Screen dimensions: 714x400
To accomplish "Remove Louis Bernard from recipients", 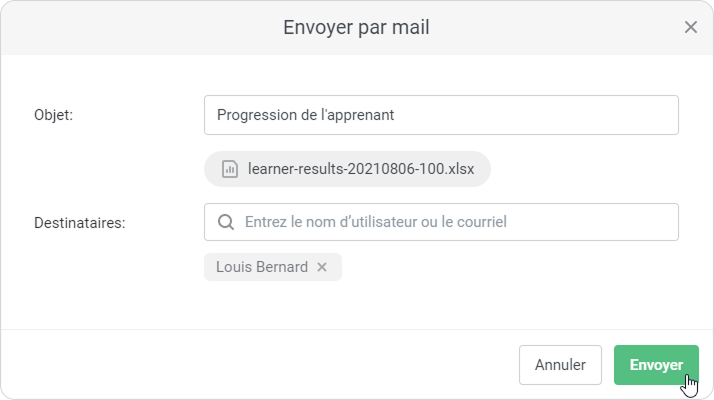I will tap(322, 267).
